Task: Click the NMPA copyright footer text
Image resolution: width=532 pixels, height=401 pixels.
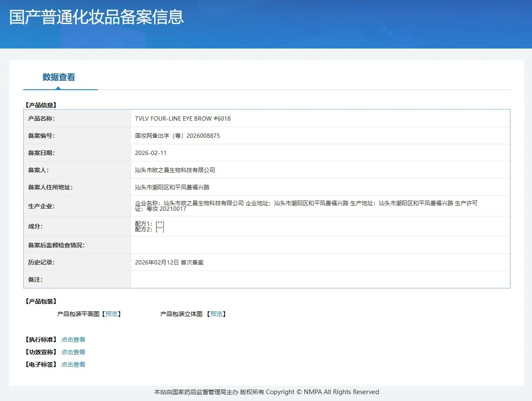Action: [x=266, y=392]
